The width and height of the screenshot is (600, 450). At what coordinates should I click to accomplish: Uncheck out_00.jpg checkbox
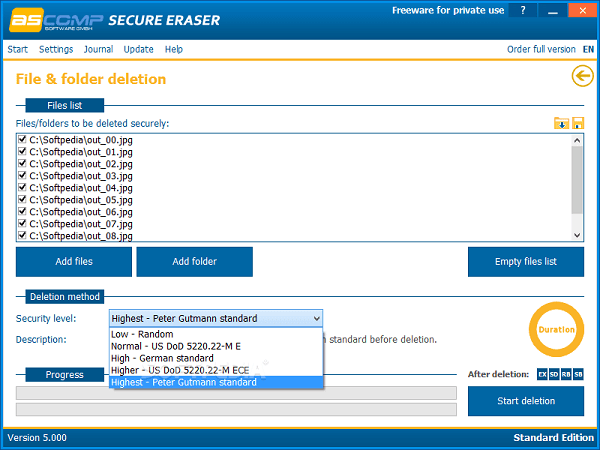pos(22,139)
